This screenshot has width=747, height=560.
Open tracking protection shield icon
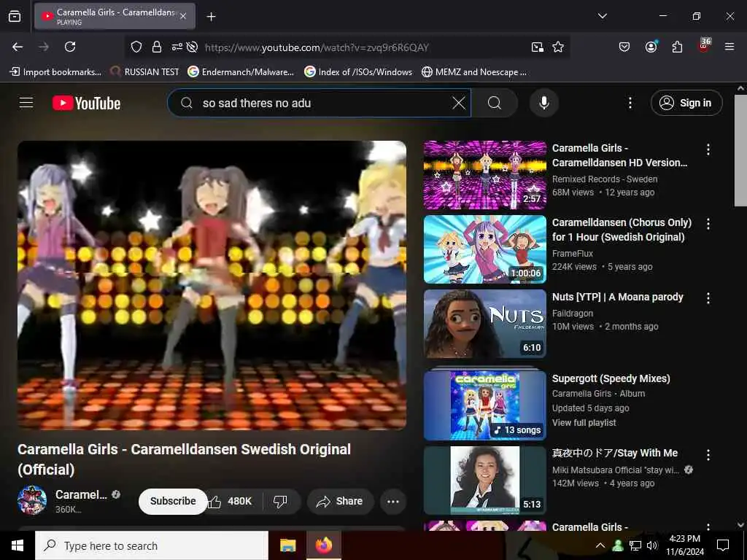[136, 47]
